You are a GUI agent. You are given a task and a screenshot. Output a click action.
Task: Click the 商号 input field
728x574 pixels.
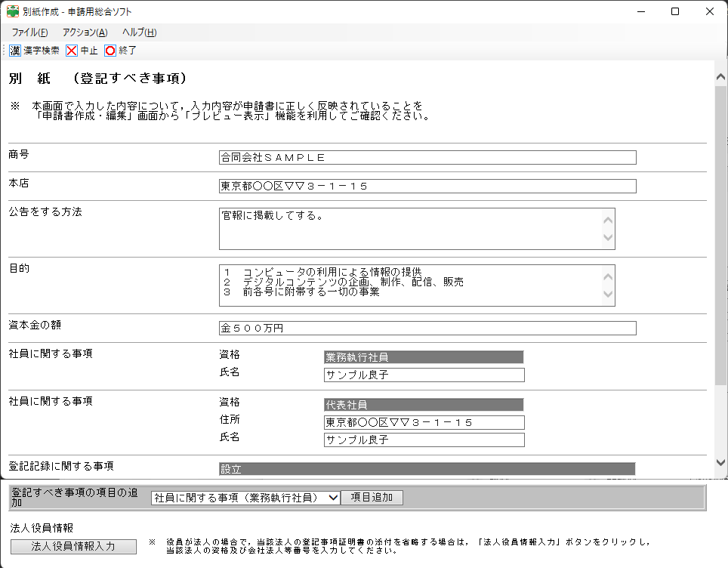[x=427, y=158]
